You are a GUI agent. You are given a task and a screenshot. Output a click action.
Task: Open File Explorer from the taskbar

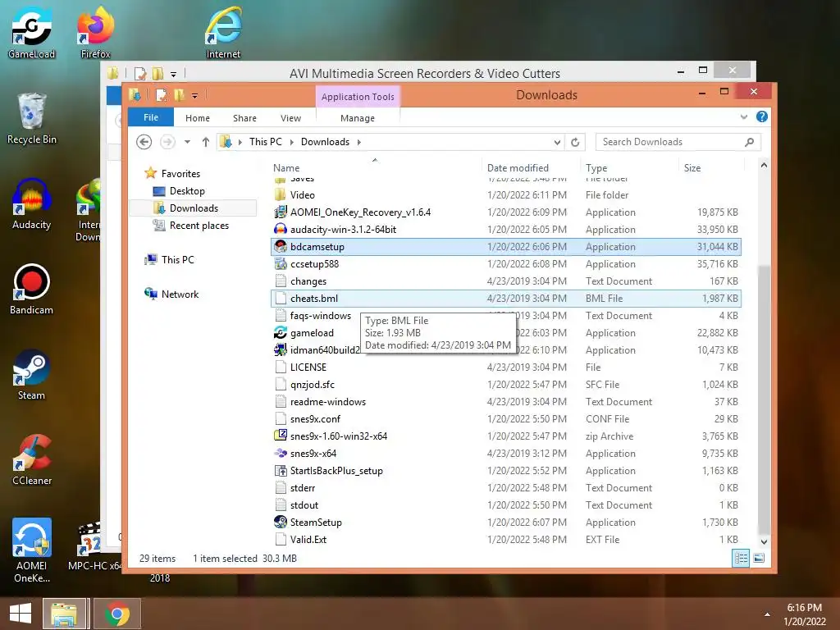(x=64, y=614)
